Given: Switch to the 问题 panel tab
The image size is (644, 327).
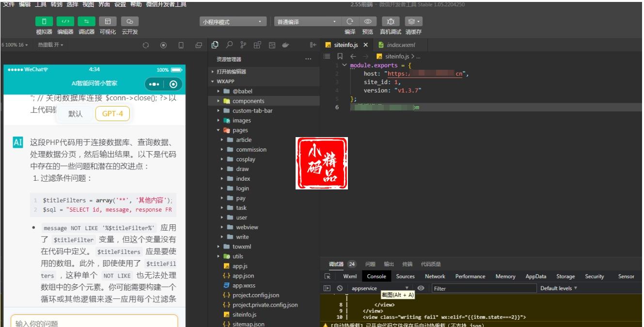Looking at the screenshot, I should click(370, 264).
